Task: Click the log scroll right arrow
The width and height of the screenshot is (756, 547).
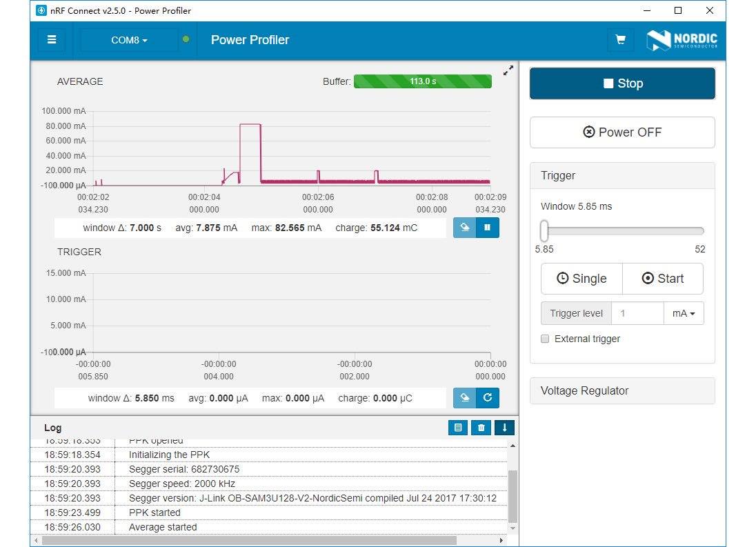Action: [501, 540]
